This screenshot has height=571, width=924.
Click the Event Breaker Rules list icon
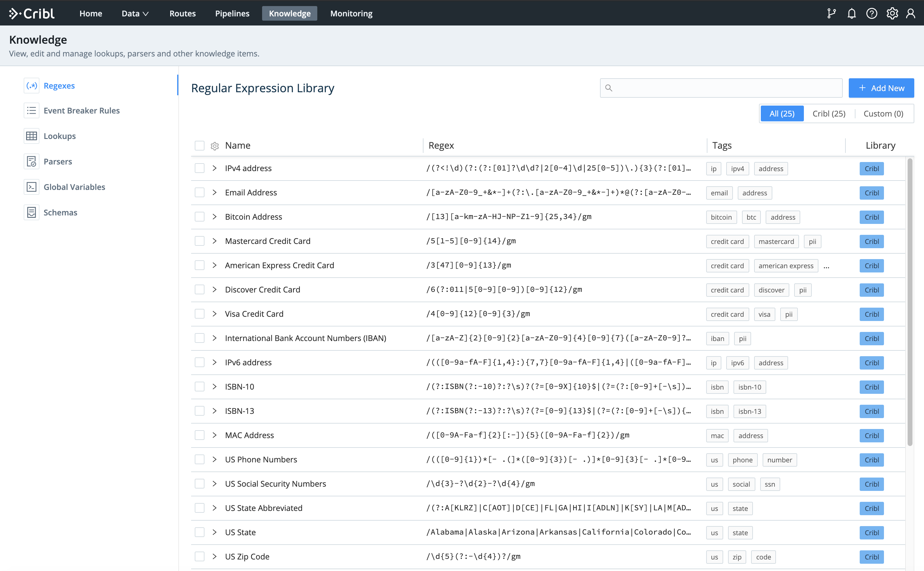tap(32, 111)
